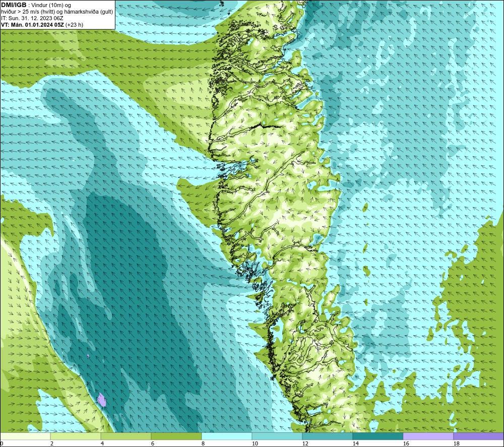Image resolution: width=504 pixels, height=447 pixels.
Task: Click the olive green 6–8 m/s legend swatch
Action: (176, 436)
